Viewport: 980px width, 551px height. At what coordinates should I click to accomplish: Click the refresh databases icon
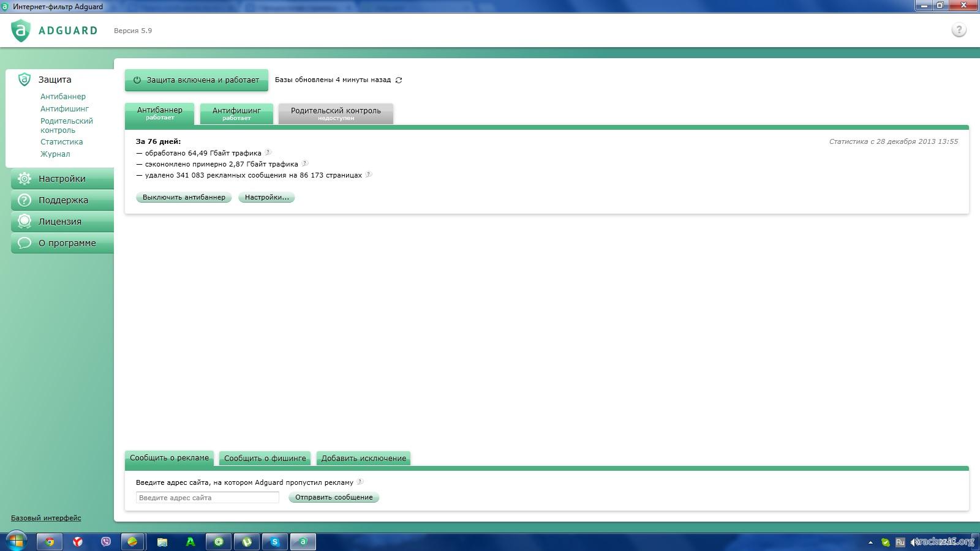point(399,80)
